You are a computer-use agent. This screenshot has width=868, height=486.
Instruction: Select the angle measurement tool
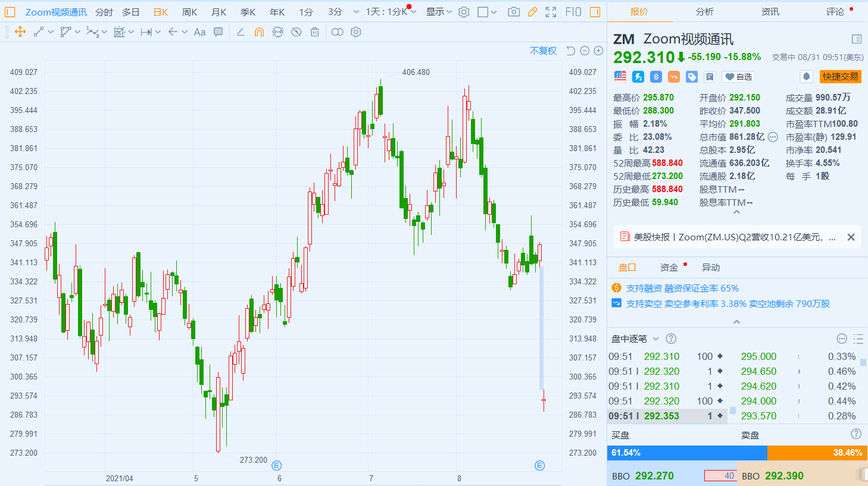pos(241,32)
